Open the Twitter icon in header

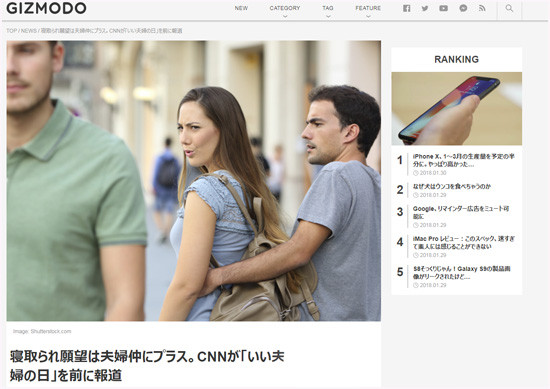[x=425, y=8]
